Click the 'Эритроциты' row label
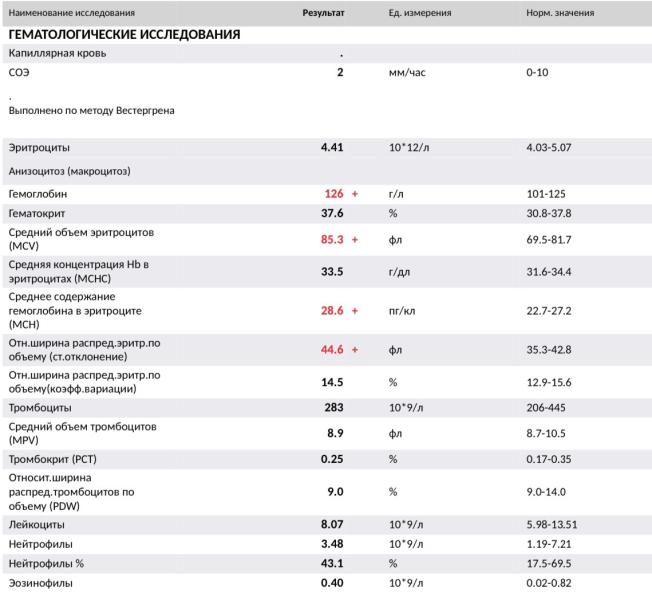 (x=39, y=148)
